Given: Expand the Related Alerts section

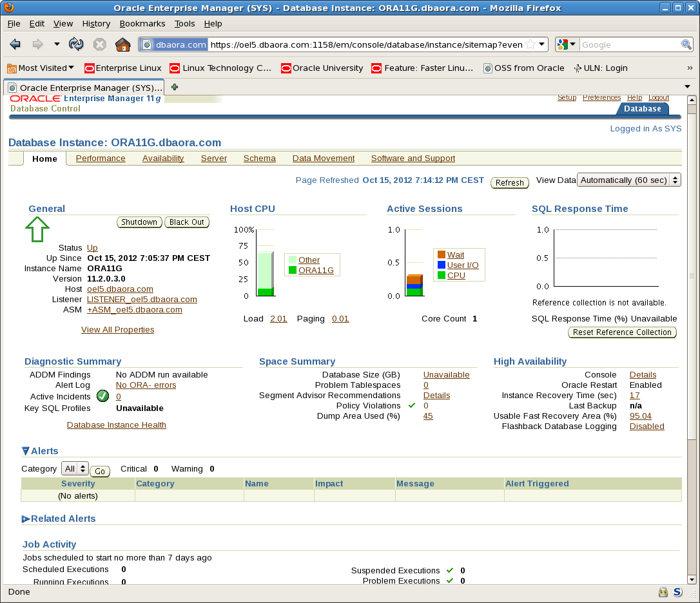Looking at the screenshot, I should tap(25, 519).
